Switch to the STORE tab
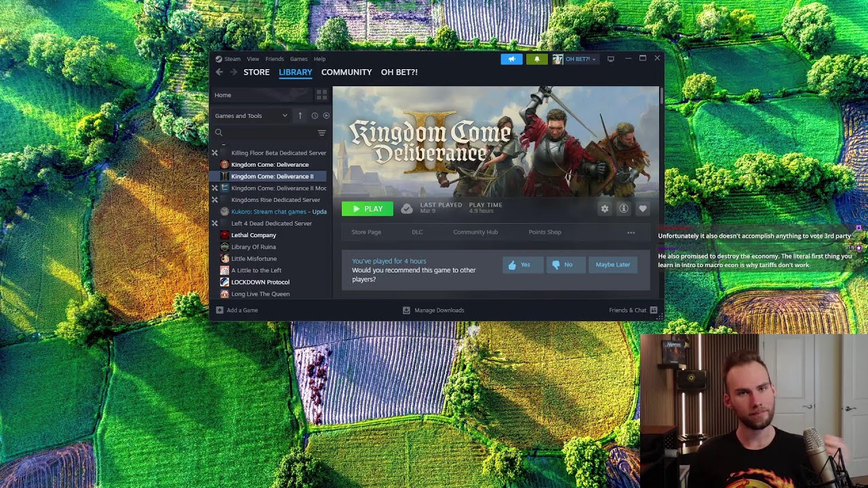The width and height of the screenshot is (868, 488). (256, 72)
